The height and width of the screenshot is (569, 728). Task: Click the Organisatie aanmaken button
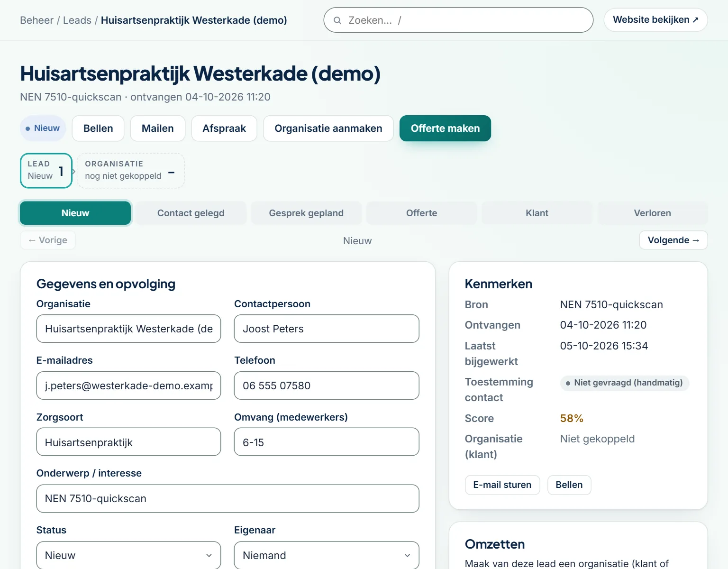pos(328,128)
